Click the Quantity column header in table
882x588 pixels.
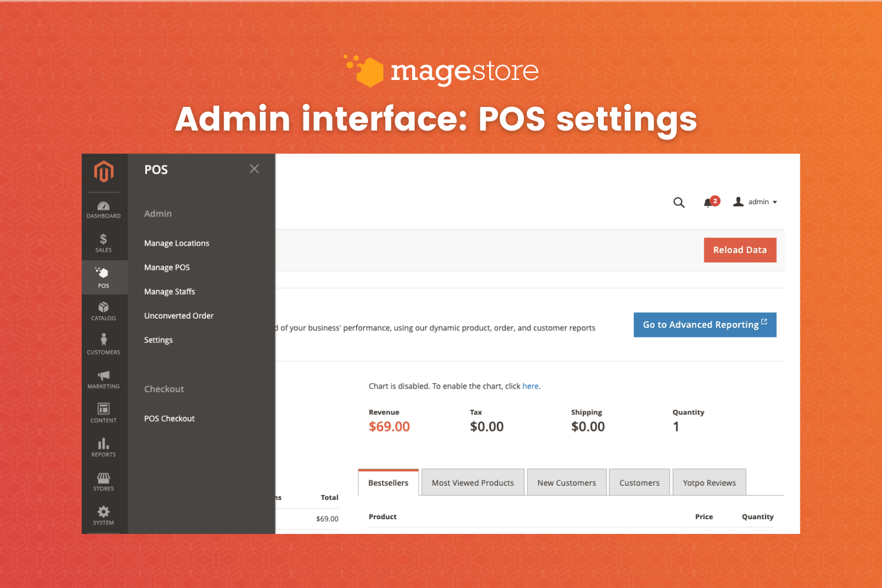pos(757,517)
